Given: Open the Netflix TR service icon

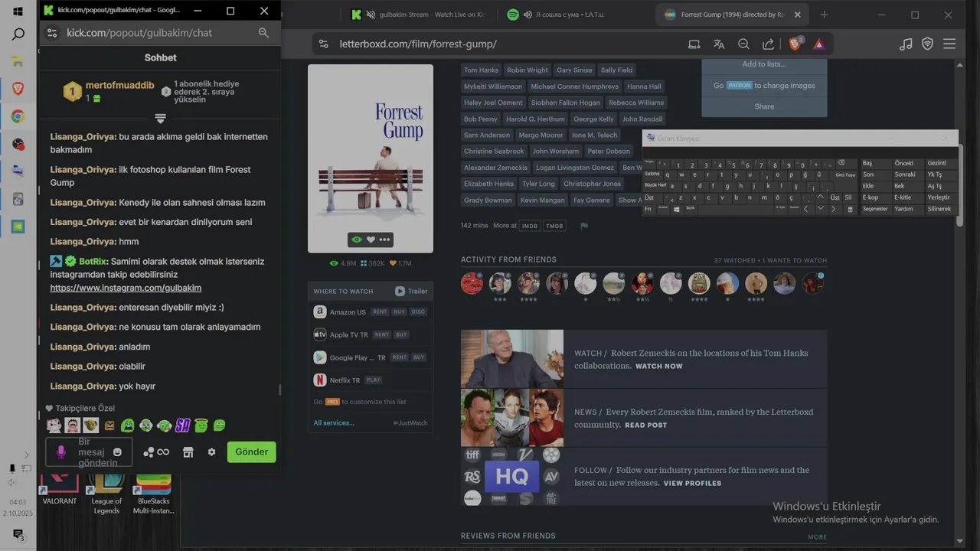Looking at the screenshot, I should click(320, 380).
